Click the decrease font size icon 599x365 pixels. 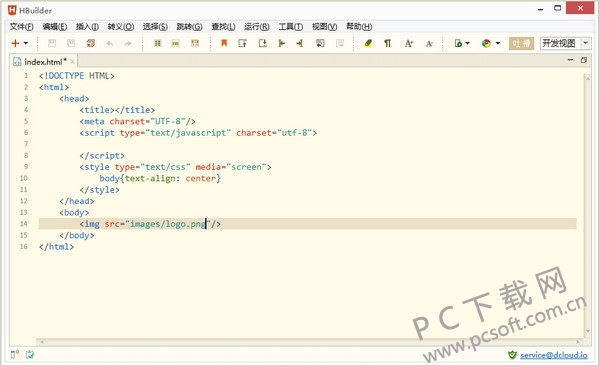[429, 44]
